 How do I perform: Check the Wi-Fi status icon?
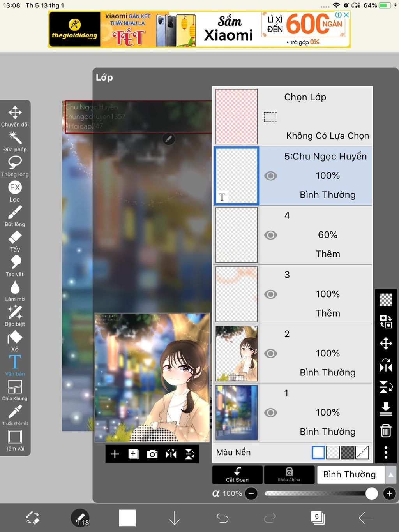[x=336, y=5]
